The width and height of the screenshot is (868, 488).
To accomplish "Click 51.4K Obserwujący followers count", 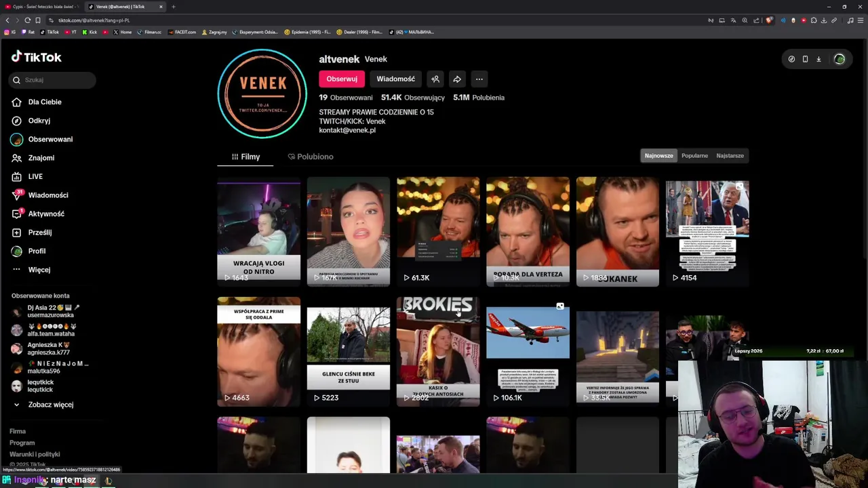I will (x=413, y=98).
